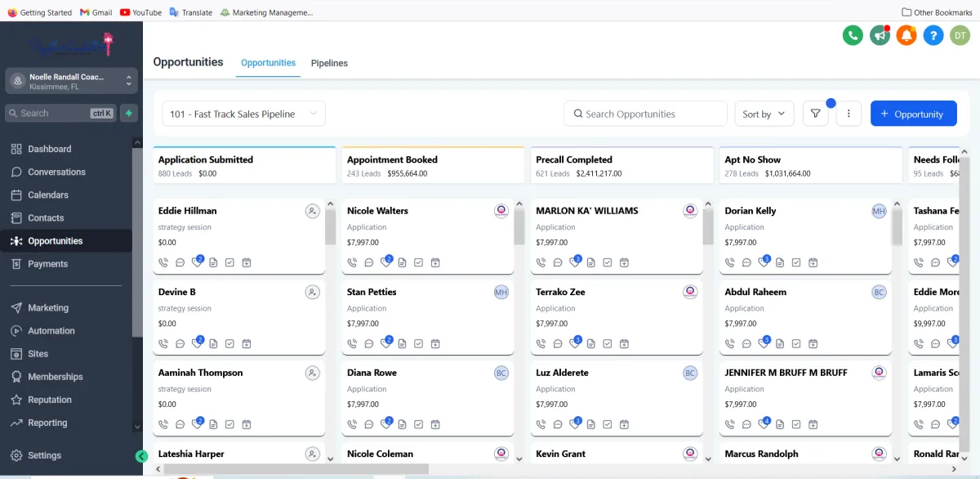Switch to the Pipelines tab

329,63
